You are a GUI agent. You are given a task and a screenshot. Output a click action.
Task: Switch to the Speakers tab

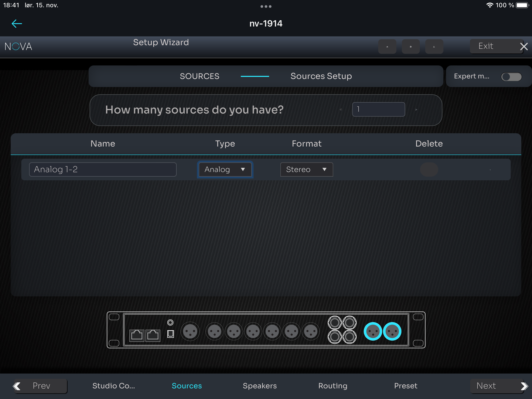pyautogui.click(x=260, y=386)
